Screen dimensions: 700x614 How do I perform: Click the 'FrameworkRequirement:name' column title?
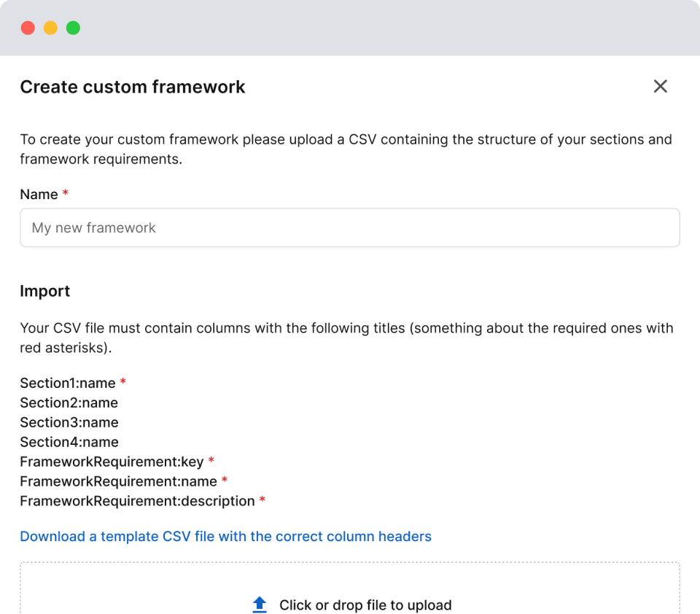118,481
